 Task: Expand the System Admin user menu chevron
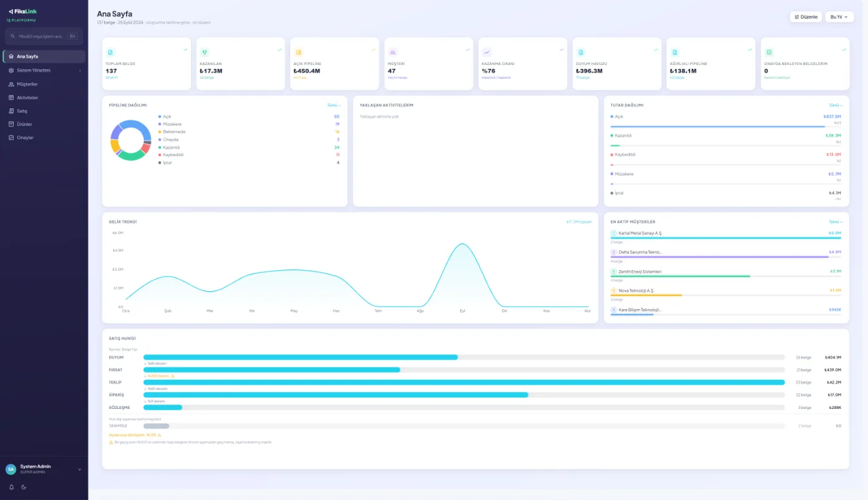tap(79, 470)
